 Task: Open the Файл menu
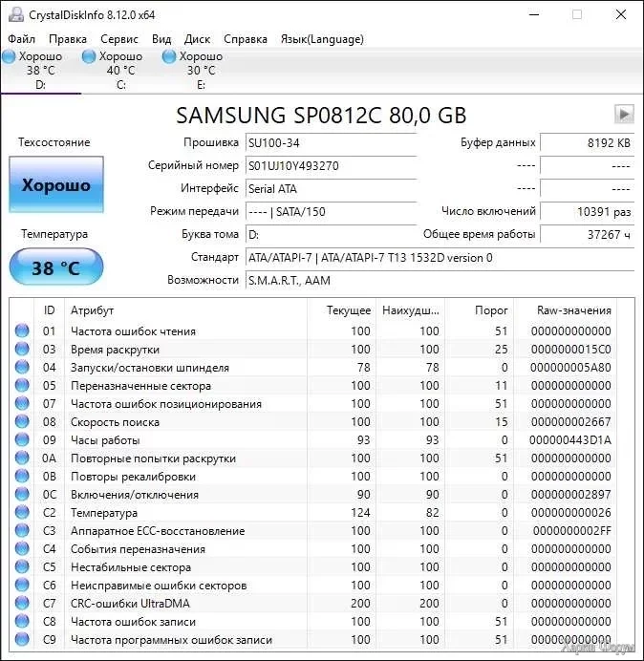[x=21, y=39]
